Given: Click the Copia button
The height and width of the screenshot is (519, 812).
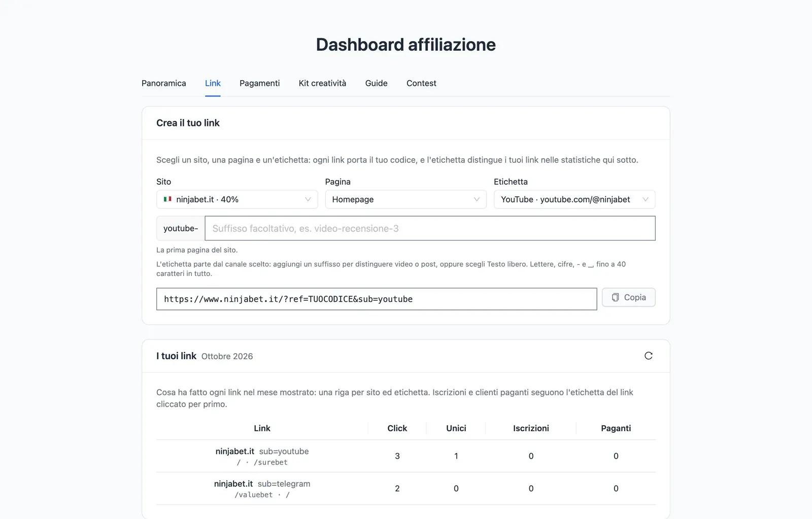Looking at the screenshot, I should coord(628,297).
